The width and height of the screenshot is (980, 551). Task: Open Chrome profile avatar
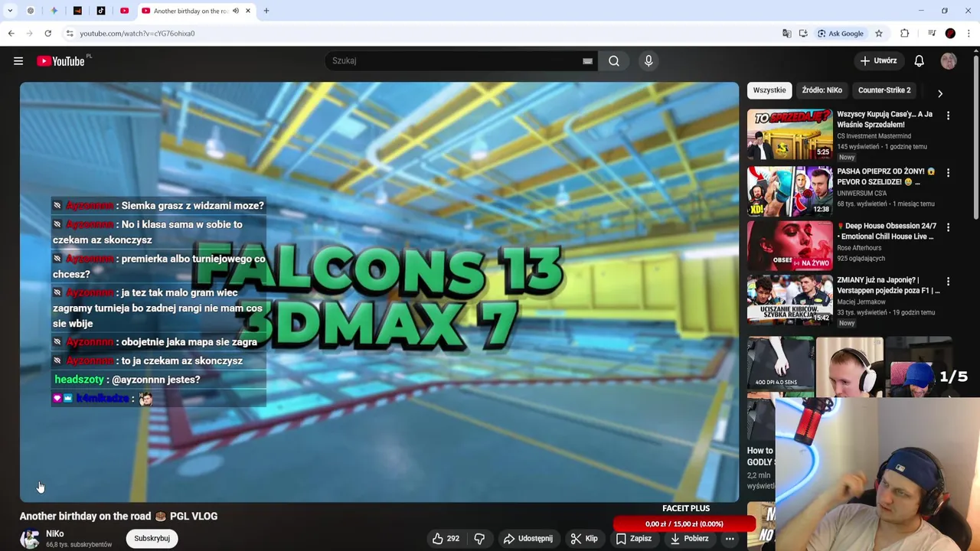[x=950, y=34]
